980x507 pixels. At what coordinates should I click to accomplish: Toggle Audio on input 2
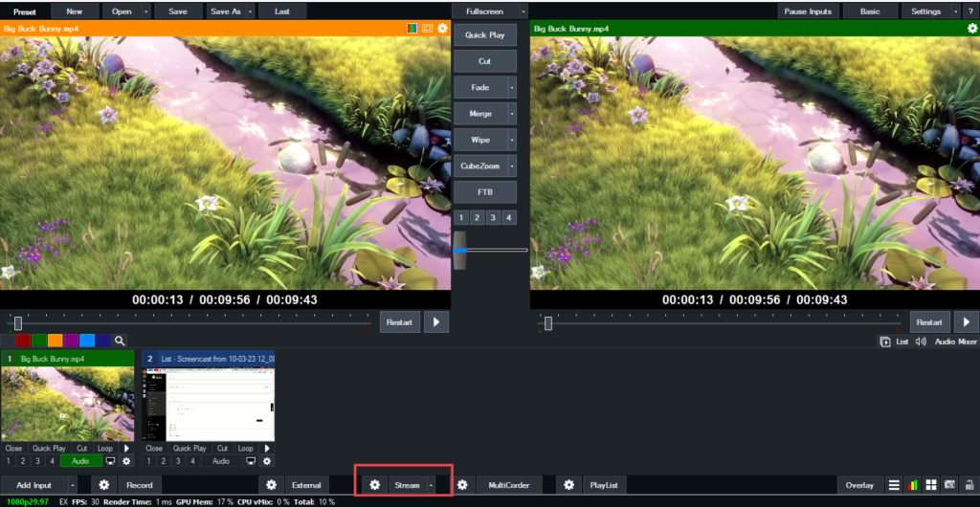221,461
